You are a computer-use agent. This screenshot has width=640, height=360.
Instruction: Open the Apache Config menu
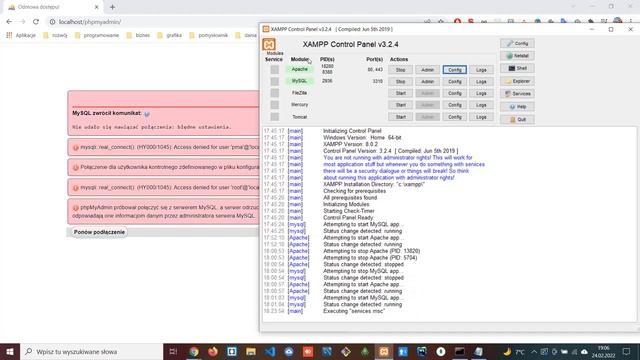click(x=455, y=70)
